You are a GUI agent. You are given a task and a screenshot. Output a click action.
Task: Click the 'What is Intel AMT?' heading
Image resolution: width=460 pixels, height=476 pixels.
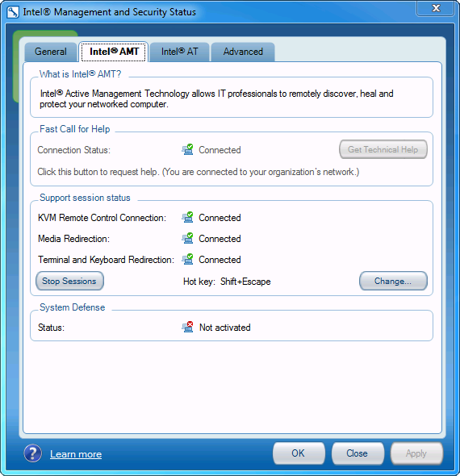tap(81, 74)
